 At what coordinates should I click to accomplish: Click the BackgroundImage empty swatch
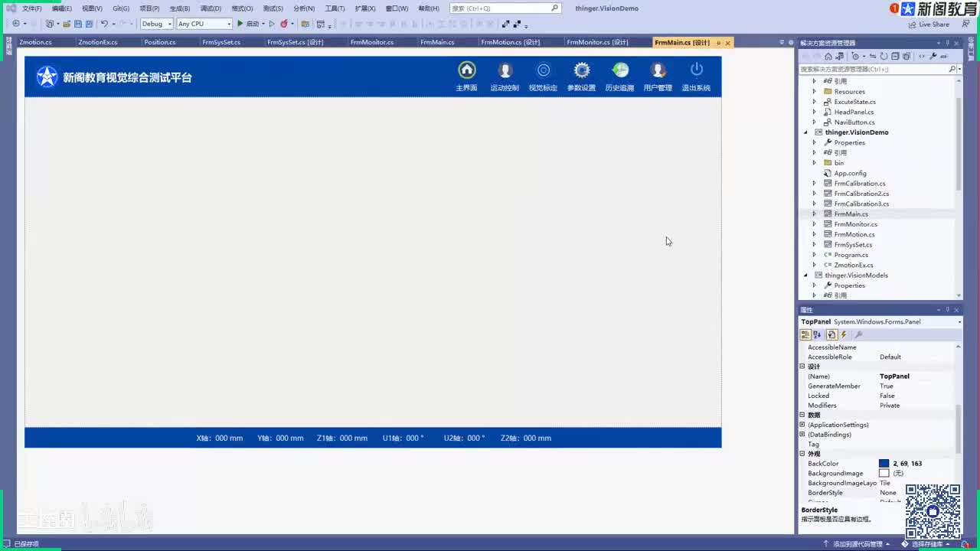884,474
